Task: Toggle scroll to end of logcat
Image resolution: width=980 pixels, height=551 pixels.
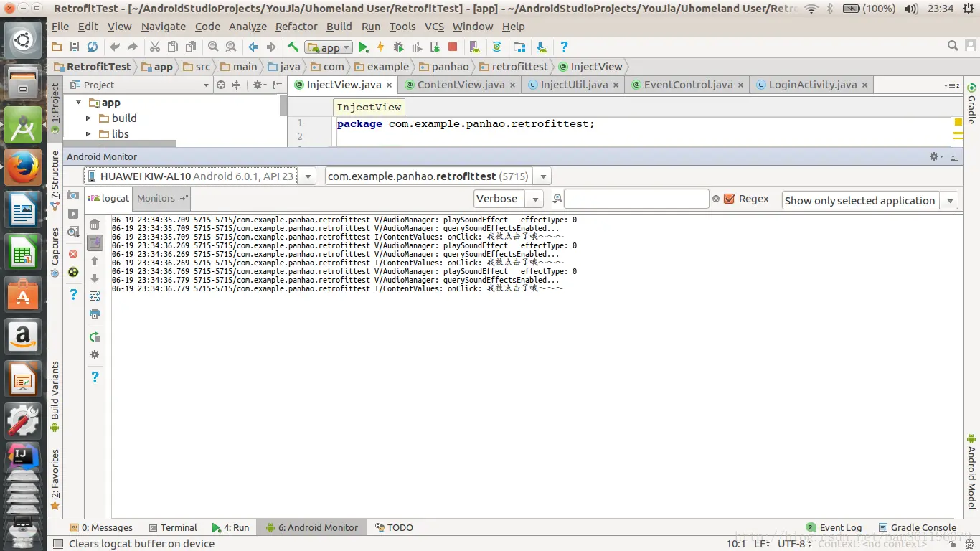Action: click(x=95, y=243)
